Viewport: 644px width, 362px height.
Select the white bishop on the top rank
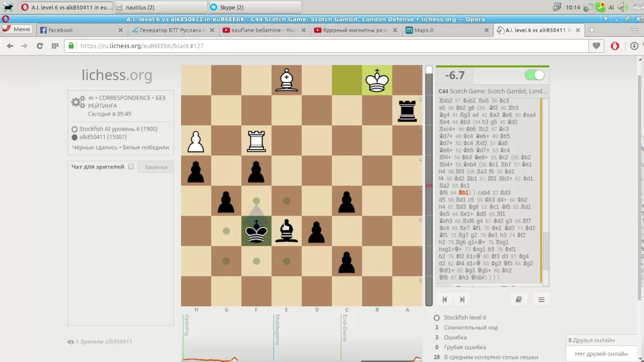(286, 80)
